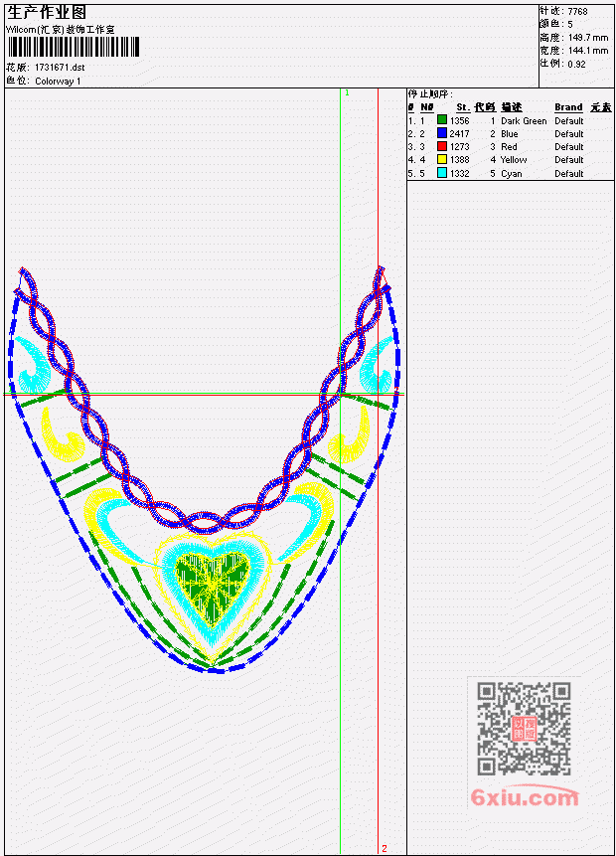The height and width of the screenshot is (856, 616).
Task: Select the Yellow description text
Action: click(x=514, y=160)
